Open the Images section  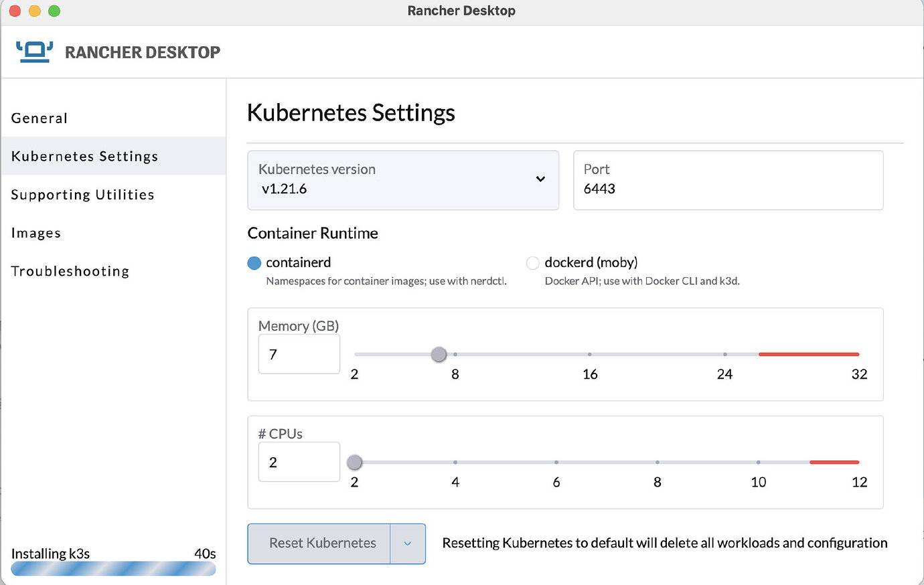(36, 233)
